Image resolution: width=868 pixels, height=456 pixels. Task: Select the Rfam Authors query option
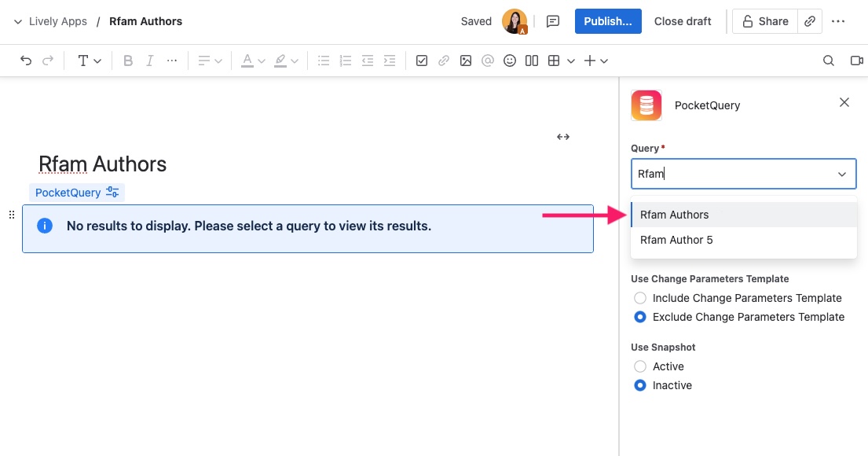744,215
